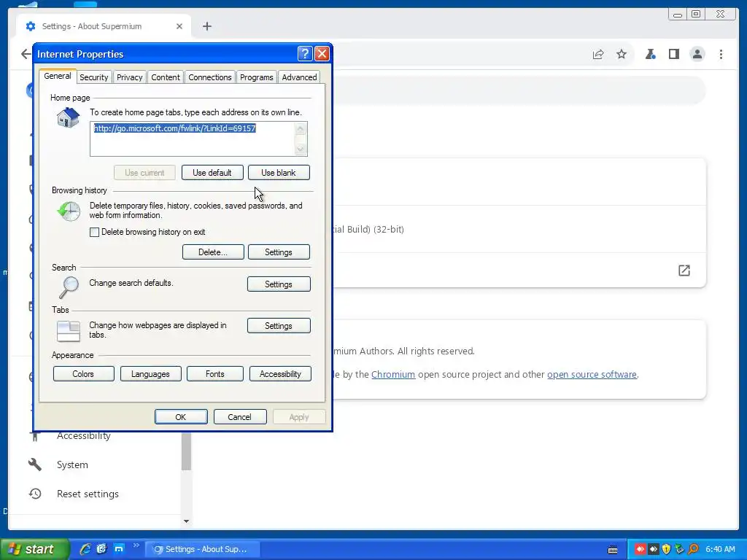Open Tabs Settings button
Viewport: 747px width, 560px height.
[279, 326]
